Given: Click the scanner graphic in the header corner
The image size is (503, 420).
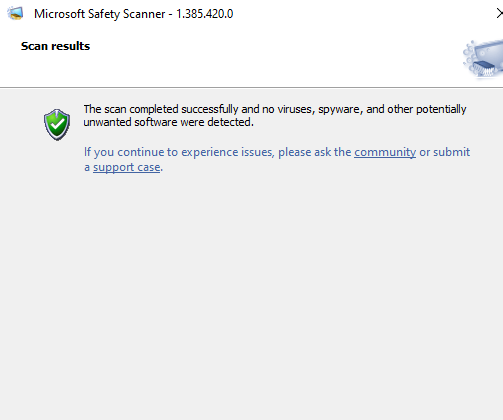Looking at the screenshot, I should coord(483,59).
